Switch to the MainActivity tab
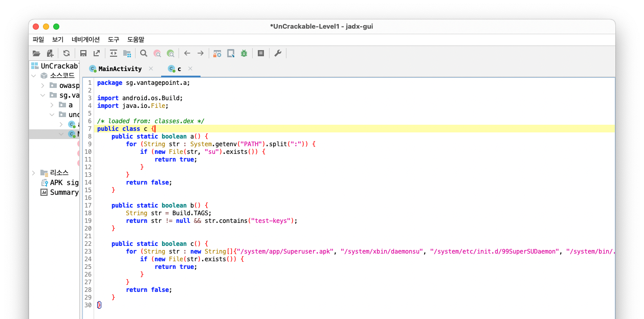 (120, 69)
